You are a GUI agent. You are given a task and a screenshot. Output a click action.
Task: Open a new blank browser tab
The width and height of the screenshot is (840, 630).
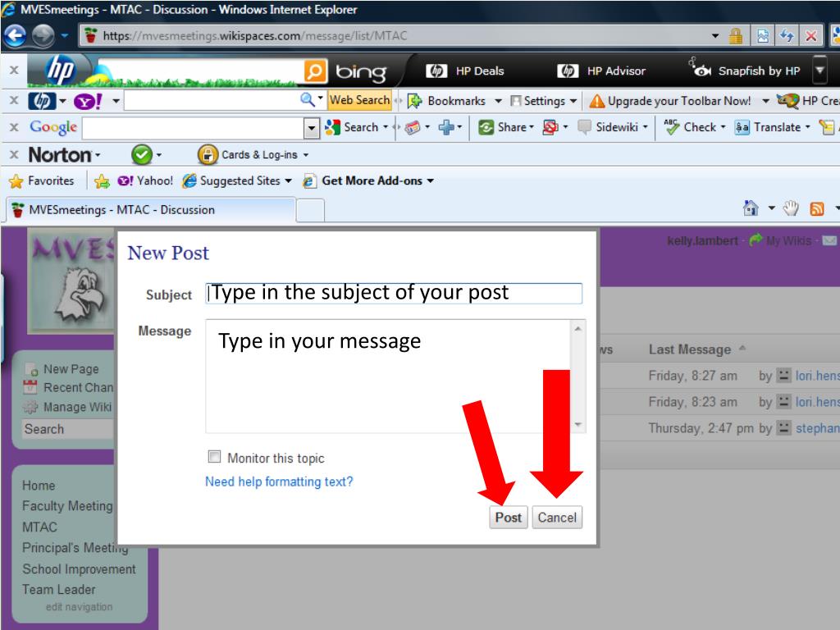[310, 211]
